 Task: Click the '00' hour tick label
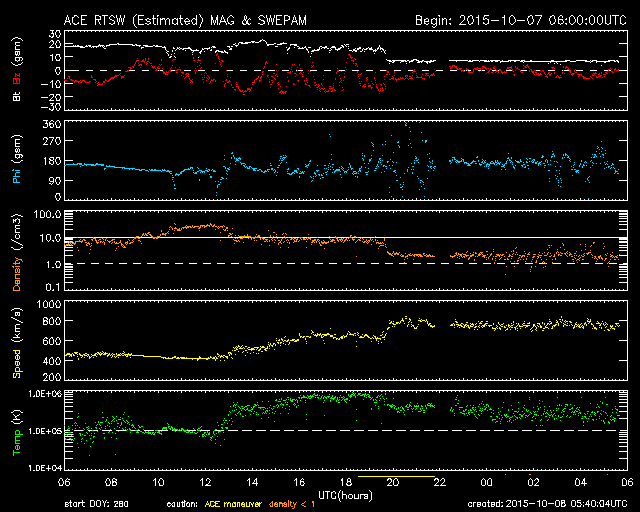(x=487, y=483)
